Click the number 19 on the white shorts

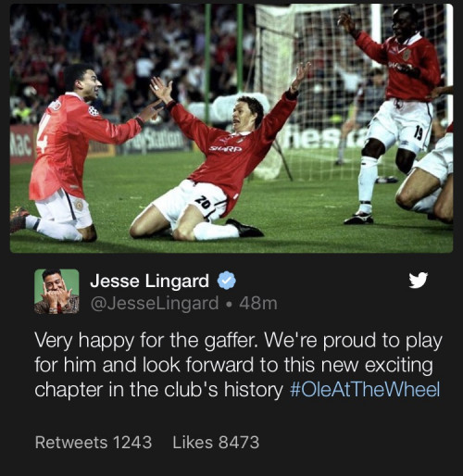(x=418, y=134)
